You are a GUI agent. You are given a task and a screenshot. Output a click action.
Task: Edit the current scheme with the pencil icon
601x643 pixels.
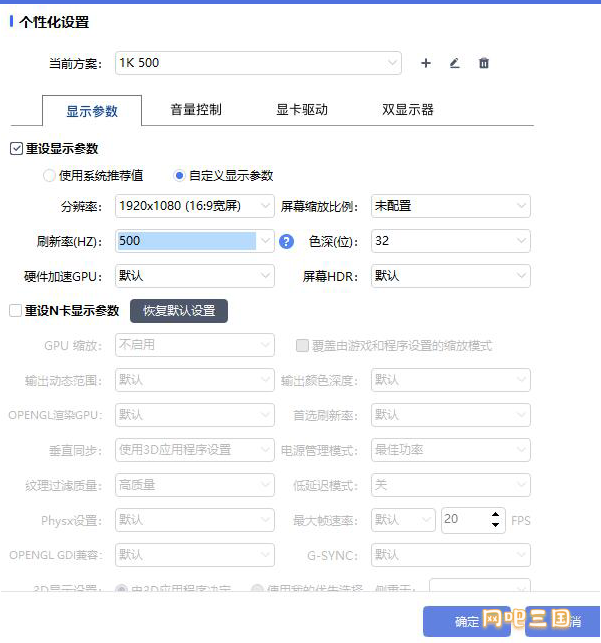tap(454, 63)
